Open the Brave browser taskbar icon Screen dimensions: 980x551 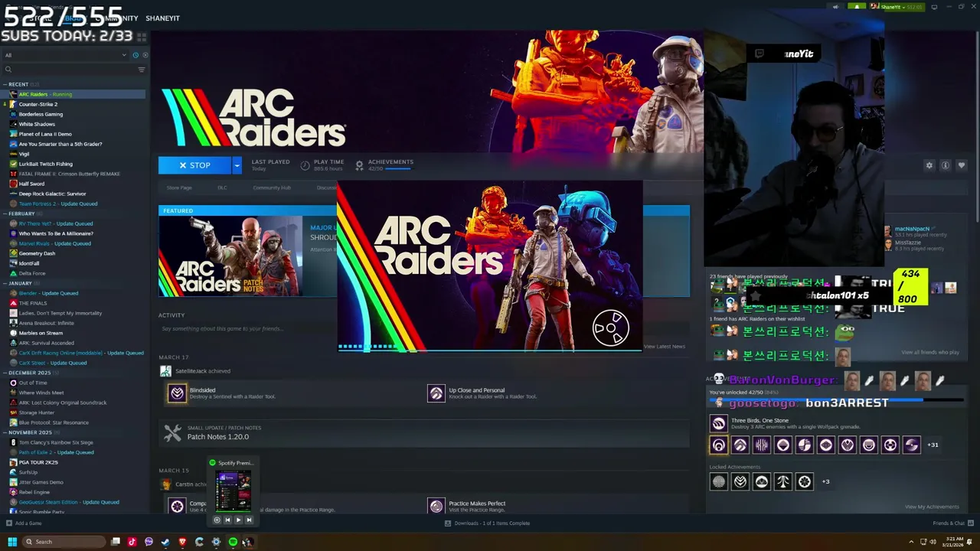(182, 542)
